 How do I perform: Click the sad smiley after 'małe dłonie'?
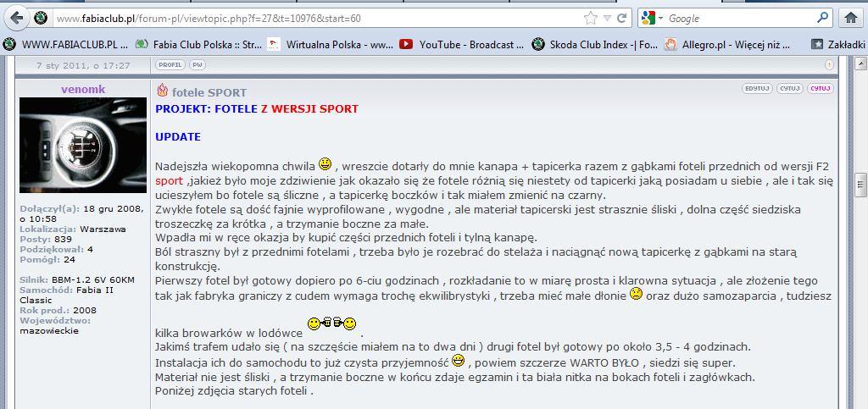tap(636, 294)
